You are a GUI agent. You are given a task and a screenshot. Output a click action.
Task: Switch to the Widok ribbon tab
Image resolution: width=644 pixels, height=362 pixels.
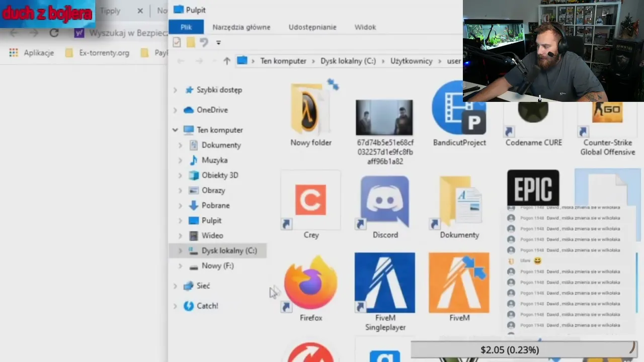365,27
